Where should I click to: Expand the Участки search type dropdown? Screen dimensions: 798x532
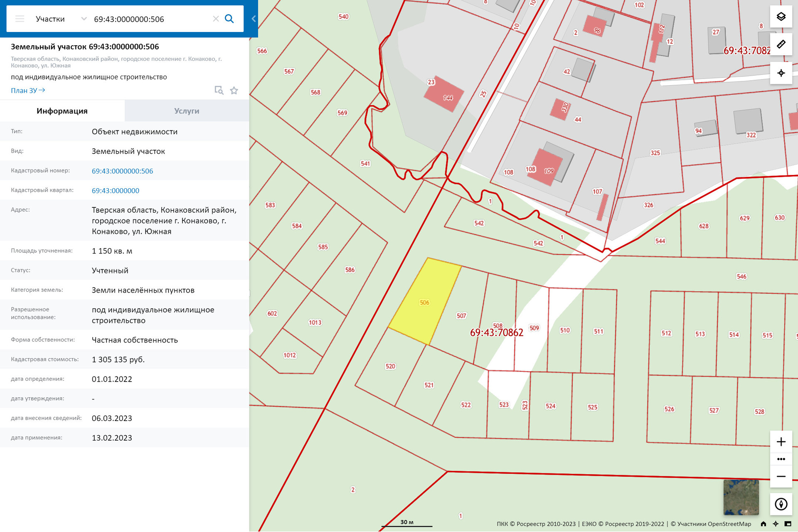point(84,19)
